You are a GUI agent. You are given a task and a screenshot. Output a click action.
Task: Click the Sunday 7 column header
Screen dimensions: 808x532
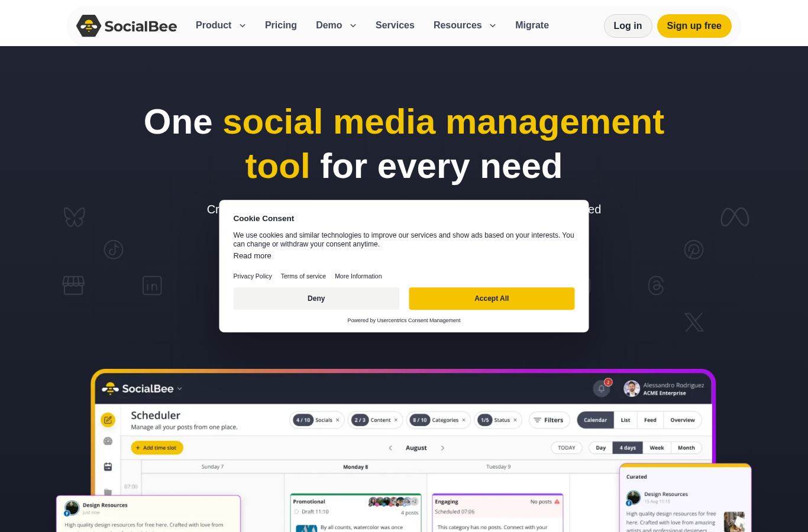(213, 467)
